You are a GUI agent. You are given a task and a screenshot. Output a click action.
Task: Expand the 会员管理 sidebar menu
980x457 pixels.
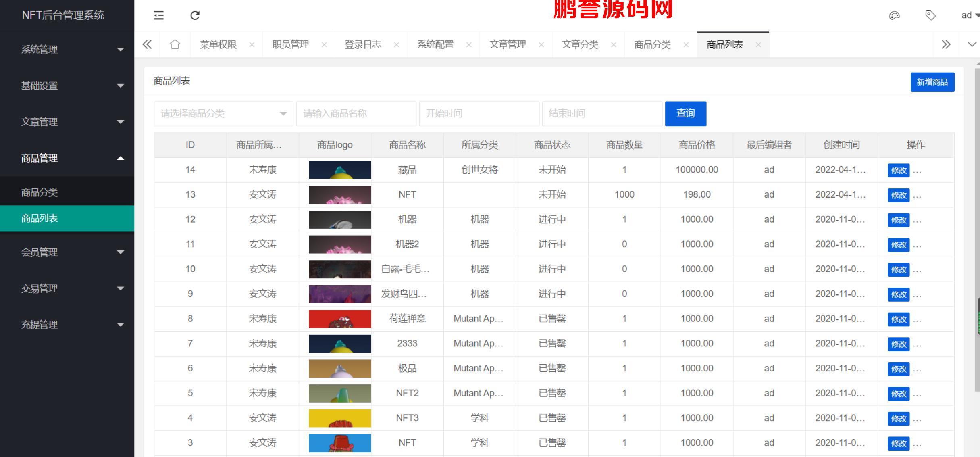tap(67, 252)
